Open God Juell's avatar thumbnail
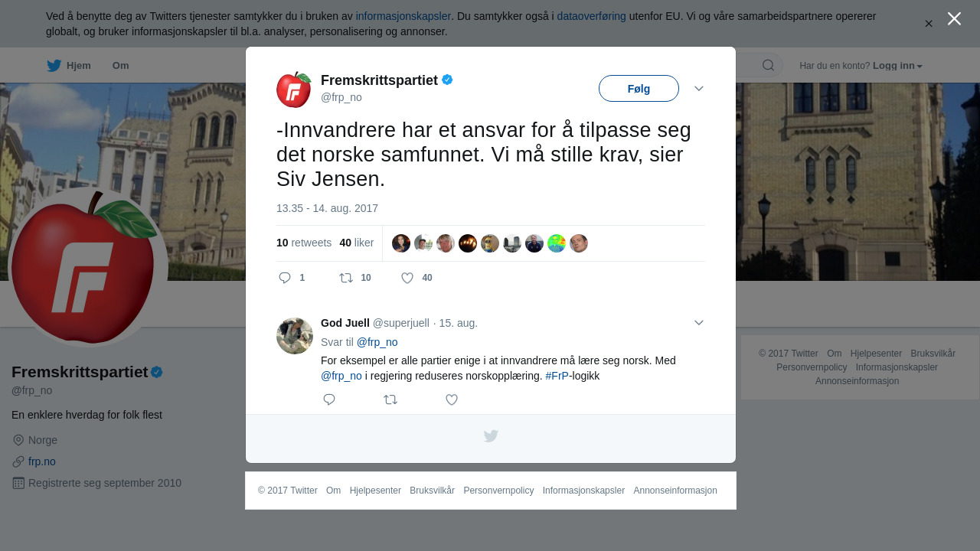 (295, 336)
